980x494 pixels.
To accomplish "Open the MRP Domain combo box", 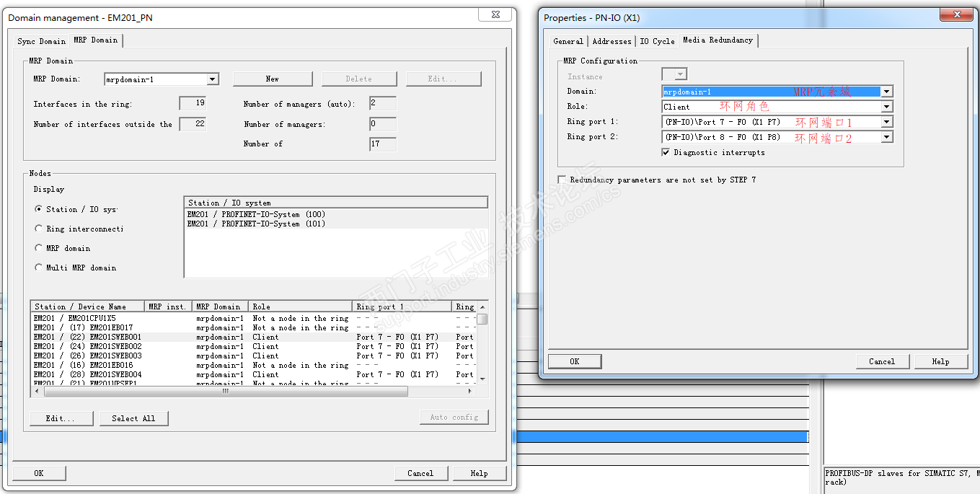I will coord(213,79).
